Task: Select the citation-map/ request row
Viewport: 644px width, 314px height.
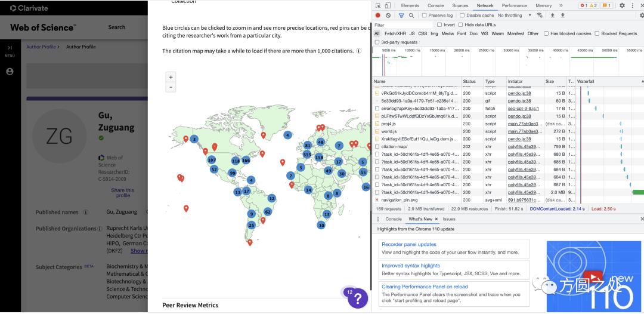Action: pos(508,146)
